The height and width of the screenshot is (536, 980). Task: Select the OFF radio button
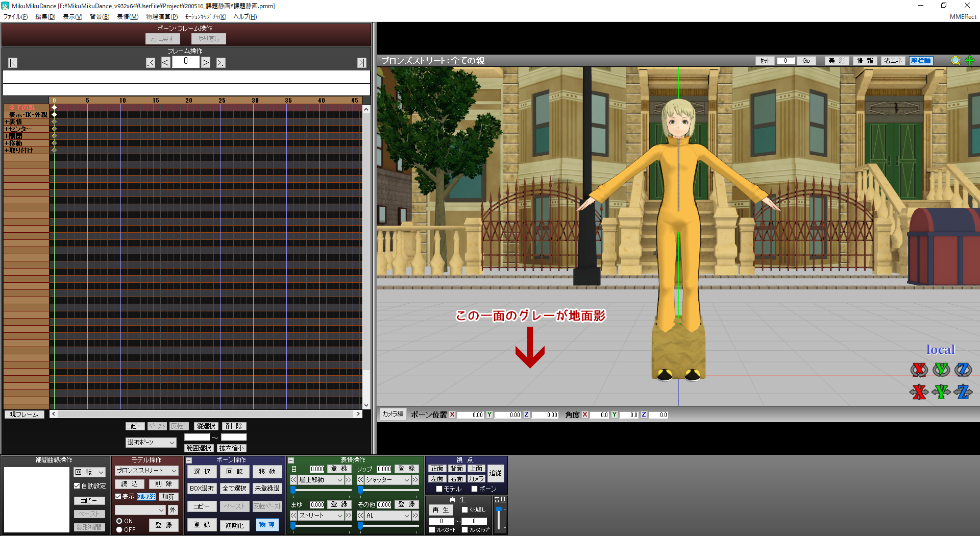pos(119,530)
